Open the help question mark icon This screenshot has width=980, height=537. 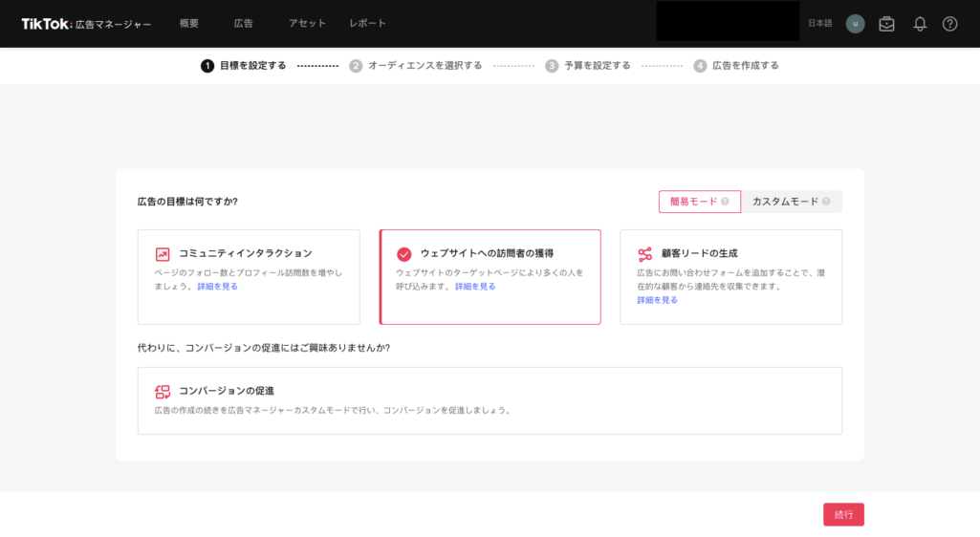(x=949, y=24)
